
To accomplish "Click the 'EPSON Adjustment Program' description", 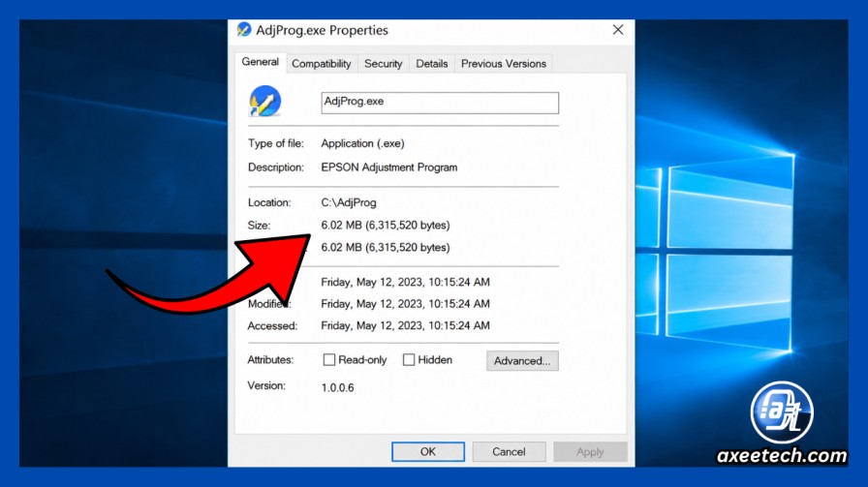I will [x=389, y=167].
